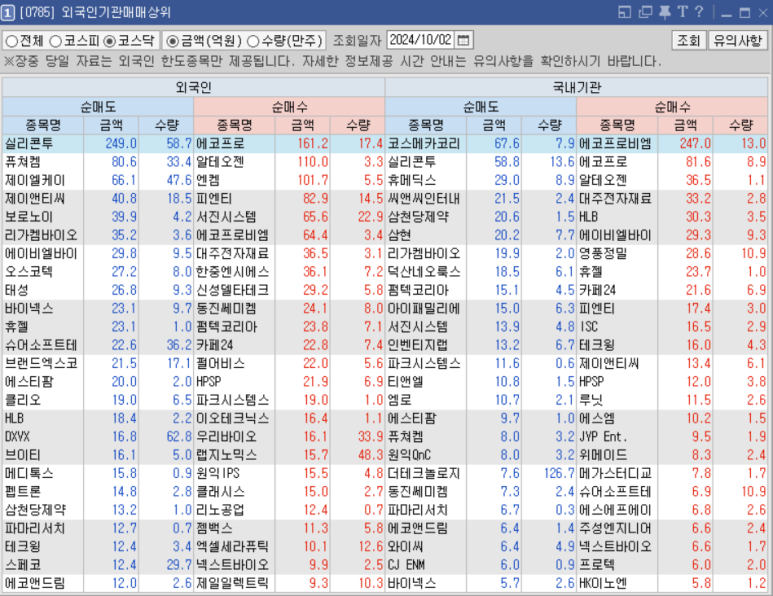Viewport: 773px width, 596px height.
Task: Open the 유의사항 notice button
Action: click(738, 40)
